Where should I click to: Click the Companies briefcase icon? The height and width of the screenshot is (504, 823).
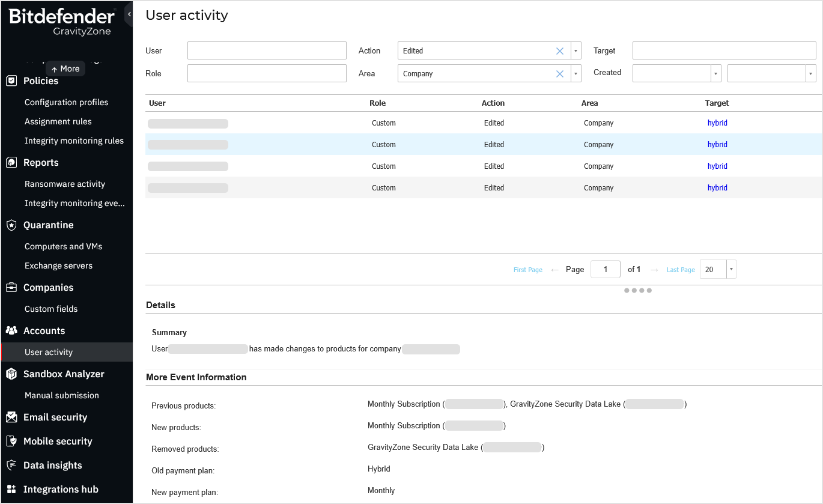(x=13, y=287)
